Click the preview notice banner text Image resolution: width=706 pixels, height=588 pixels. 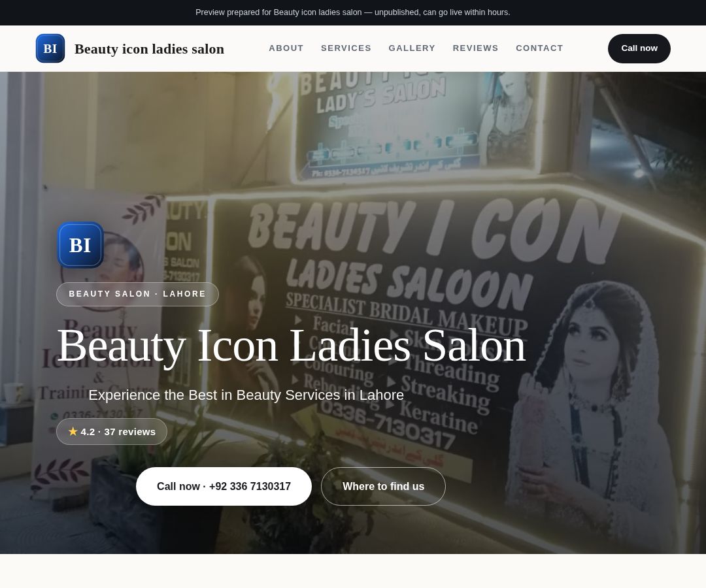[353, 12]
